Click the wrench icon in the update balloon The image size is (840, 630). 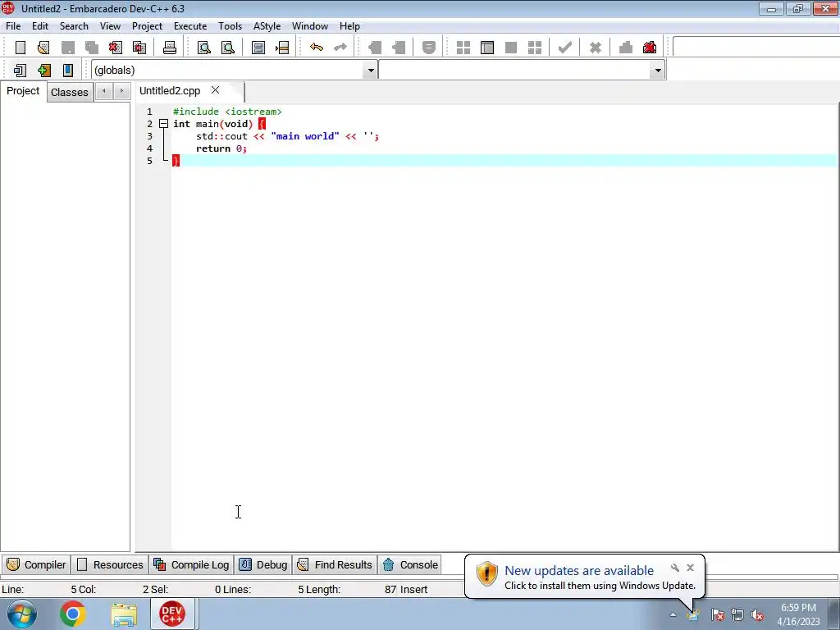tap(675, 568)
